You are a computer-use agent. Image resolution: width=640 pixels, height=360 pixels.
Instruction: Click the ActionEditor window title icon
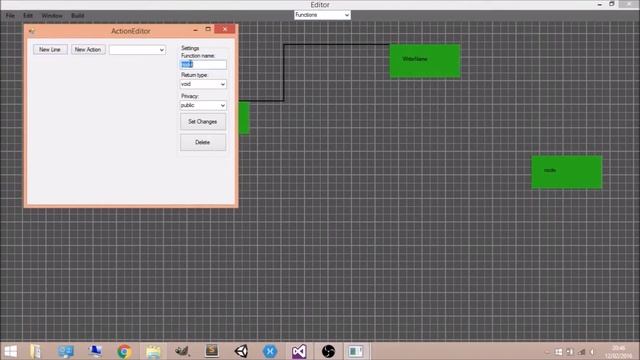click(x=32, y=31)
